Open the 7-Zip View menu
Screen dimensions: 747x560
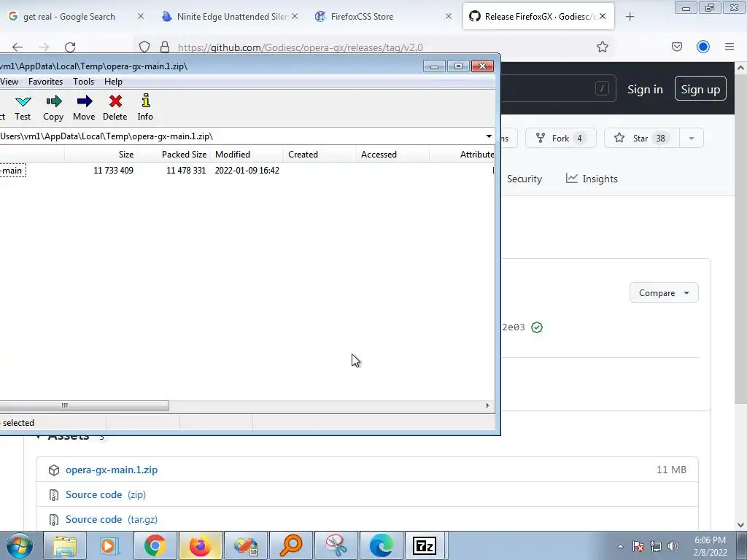tap(9, 82)
